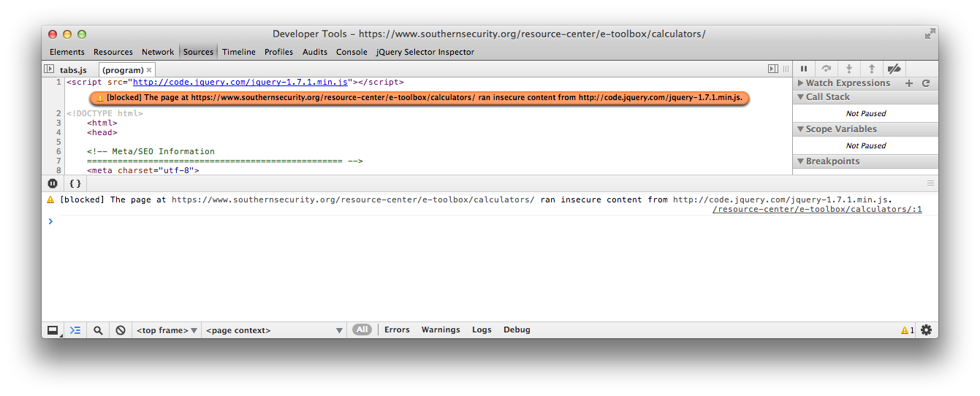Click the dock window icon in status bar
This screenshot has height=396, width=980.
(x=53, y=330)
